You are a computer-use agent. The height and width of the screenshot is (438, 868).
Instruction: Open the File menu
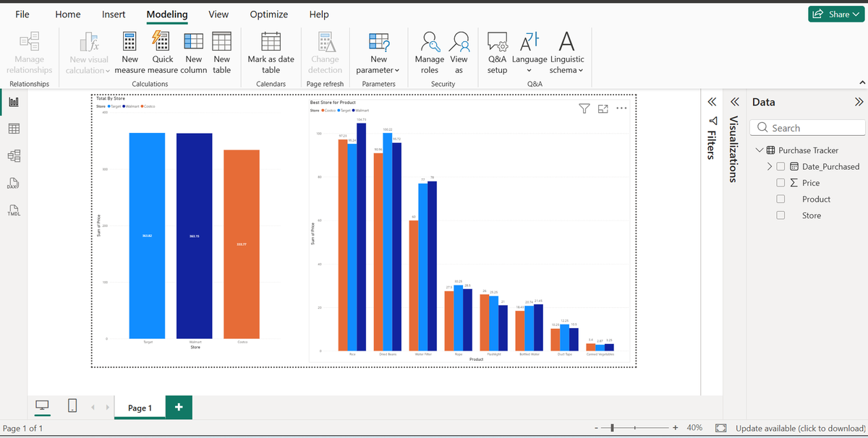(x=22, y=14)
